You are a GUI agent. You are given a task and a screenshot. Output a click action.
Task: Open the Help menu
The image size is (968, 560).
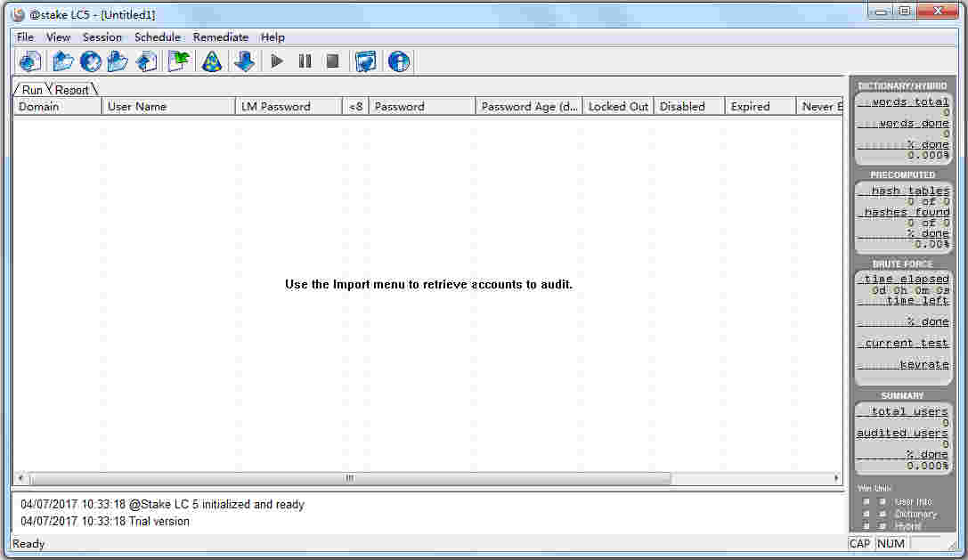pos(273,37)
